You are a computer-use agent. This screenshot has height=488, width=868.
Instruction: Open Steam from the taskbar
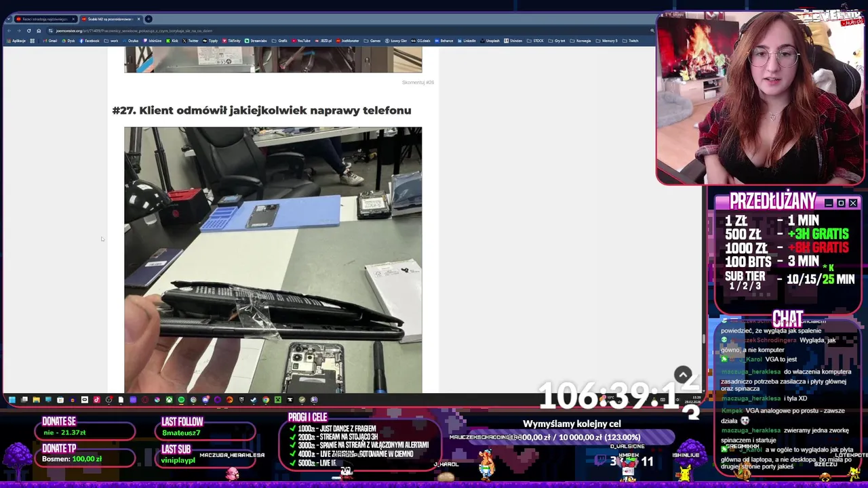pos(254,400)
